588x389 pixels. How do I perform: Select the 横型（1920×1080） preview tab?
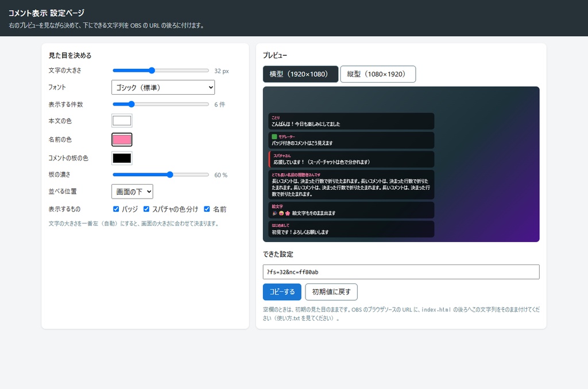click(300, 74)
